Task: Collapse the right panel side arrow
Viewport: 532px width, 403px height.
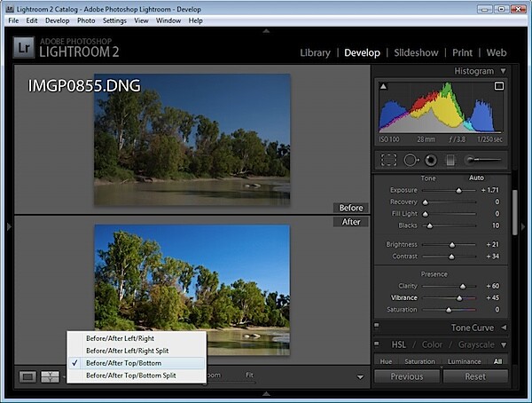Action: [523, 226]
